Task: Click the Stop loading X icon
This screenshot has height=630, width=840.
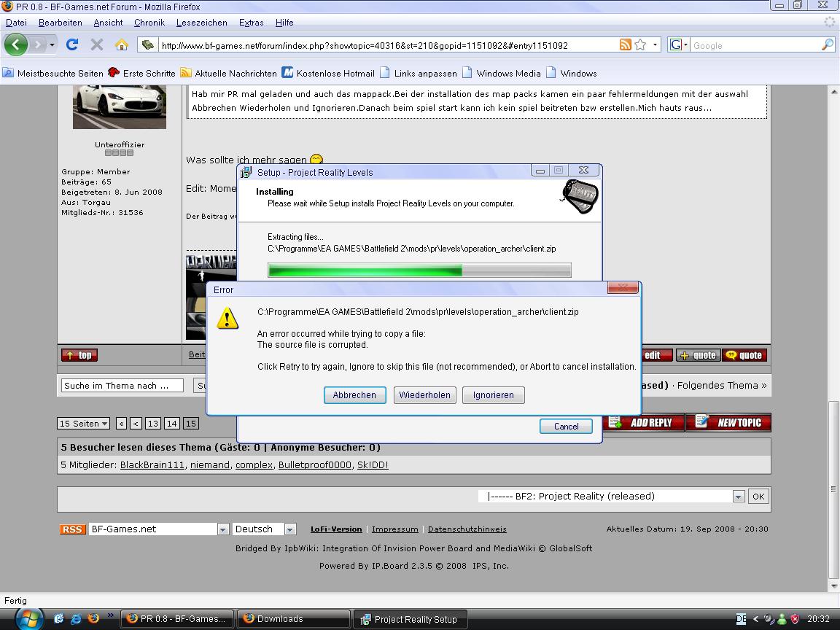Action: tap(96, 44)
